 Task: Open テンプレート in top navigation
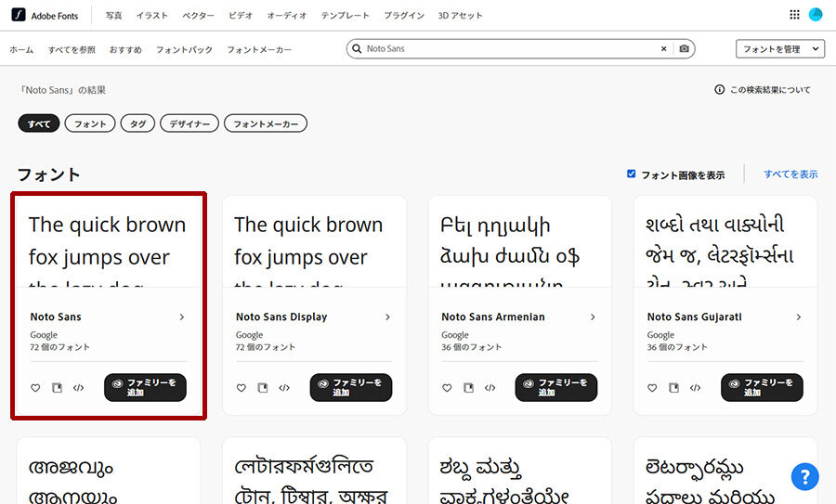pyautogui.click(x=345, y=16)
